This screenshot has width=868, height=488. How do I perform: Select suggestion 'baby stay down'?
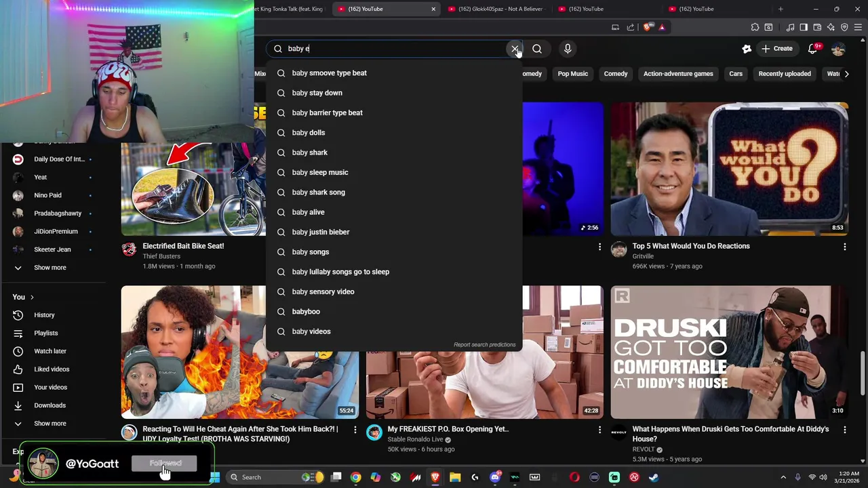[394, 93]
